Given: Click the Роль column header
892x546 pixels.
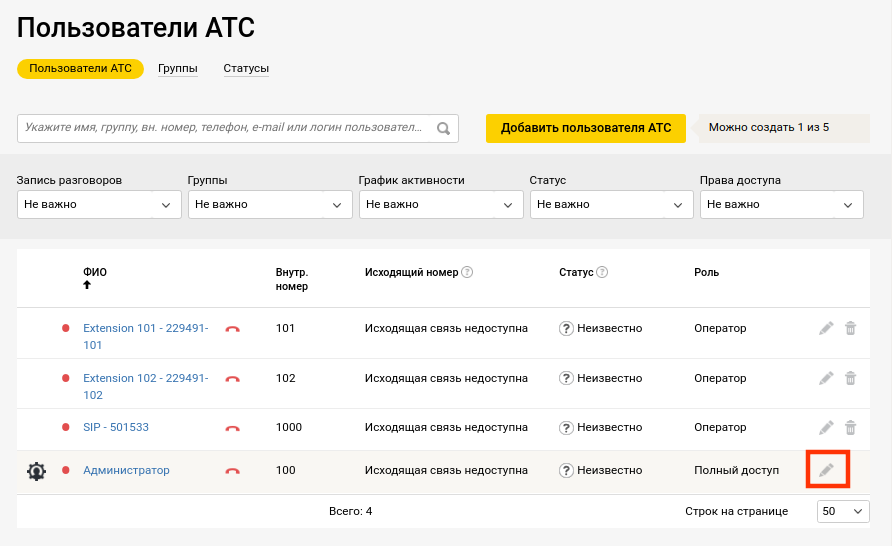Looking at the screenshot, I should pyautogui.click(x=707, y=272).
